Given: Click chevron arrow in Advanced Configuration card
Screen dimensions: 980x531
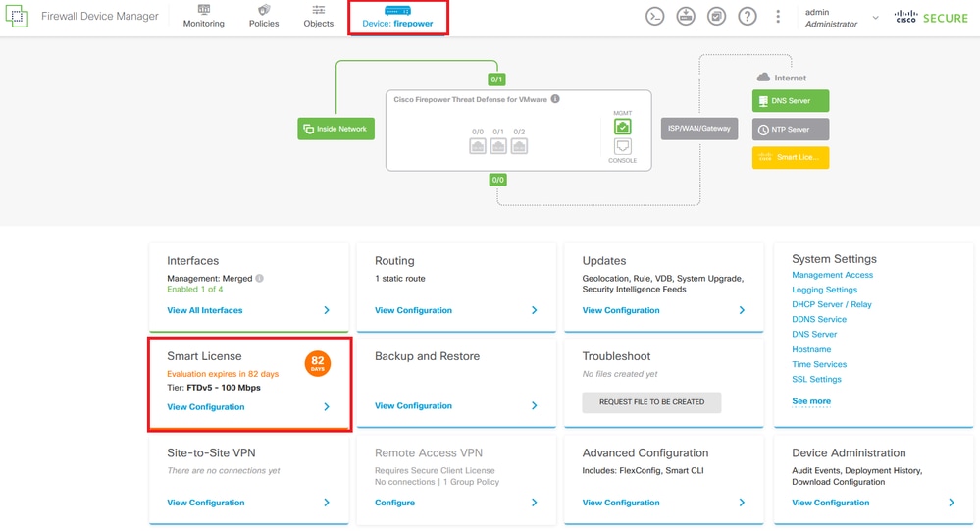Looking at the screenshot, I should pos(742,503).
